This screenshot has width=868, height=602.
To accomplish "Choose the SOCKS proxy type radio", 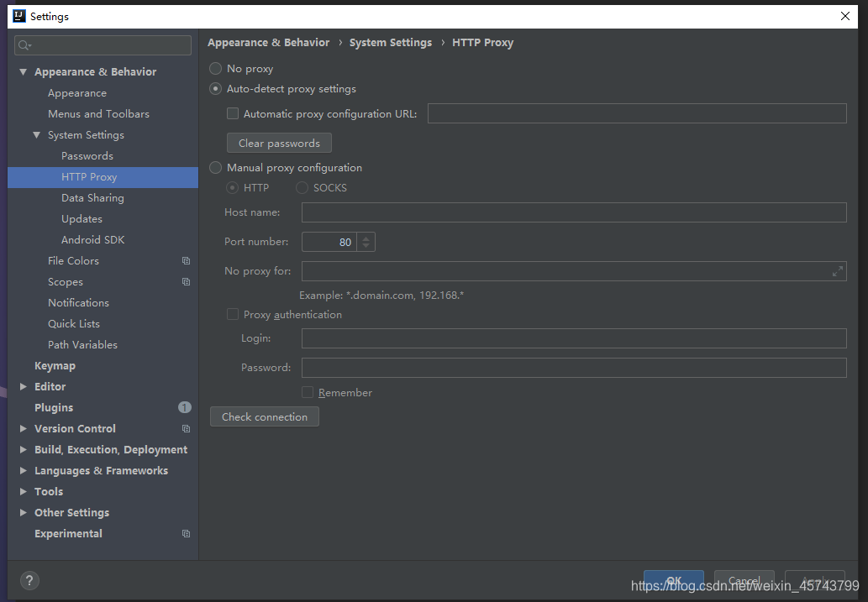I will [x=302, y=188].
